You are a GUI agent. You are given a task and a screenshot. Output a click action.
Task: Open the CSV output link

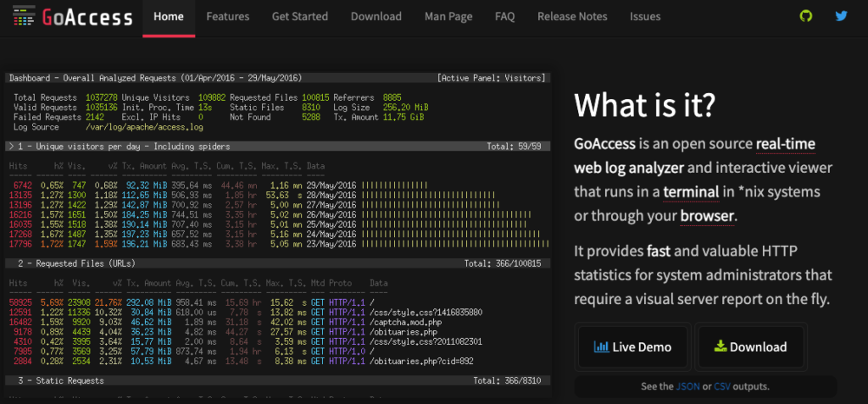pyautogui.click(x=722, y=387)
